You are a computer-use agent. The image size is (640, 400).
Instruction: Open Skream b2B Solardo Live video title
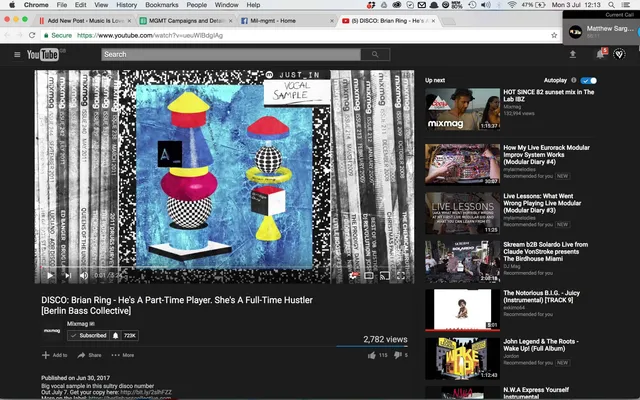pos(546,251)
